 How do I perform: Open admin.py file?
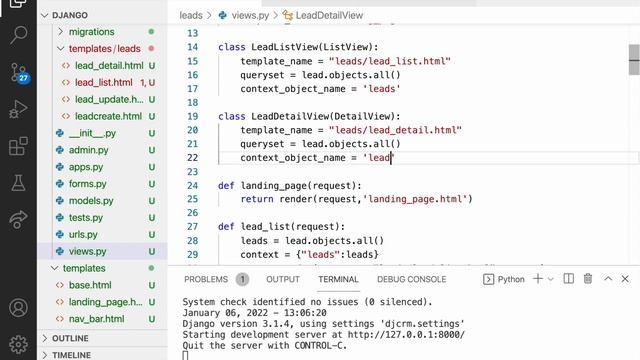click(88, 150)
